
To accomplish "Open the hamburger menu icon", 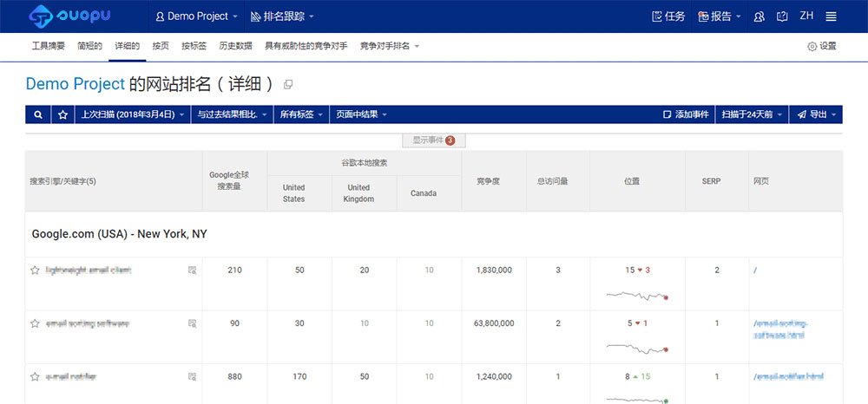I will (x=831, y=16).
